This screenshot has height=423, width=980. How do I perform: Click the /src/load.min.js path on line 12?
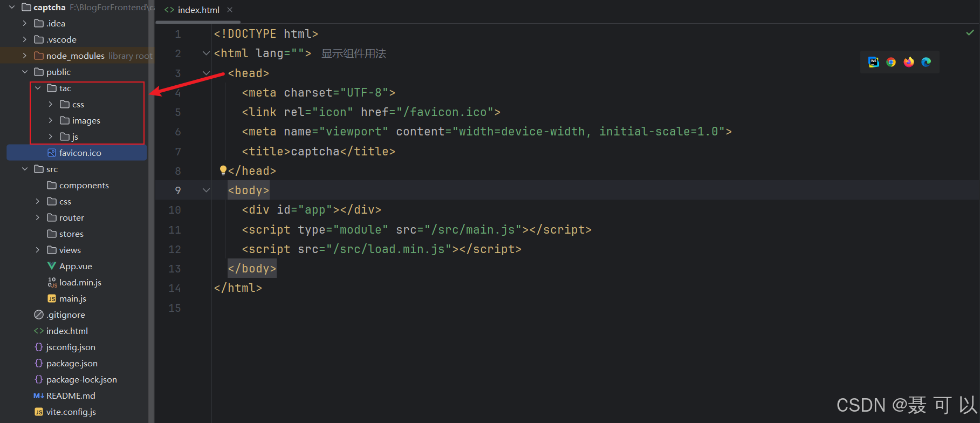(389, 249)
